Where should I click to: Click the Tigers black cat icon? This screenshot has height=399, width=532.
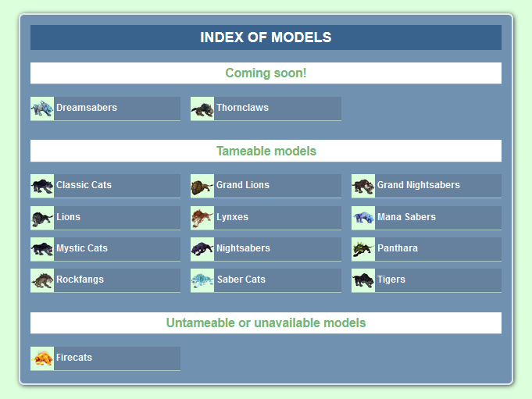363,280
